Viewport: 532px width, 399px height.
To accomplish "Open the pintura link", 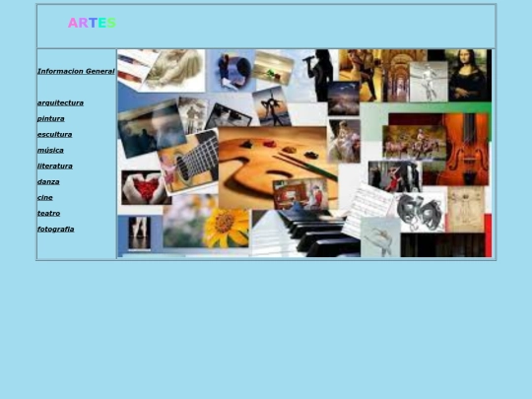I will [51, 119].
